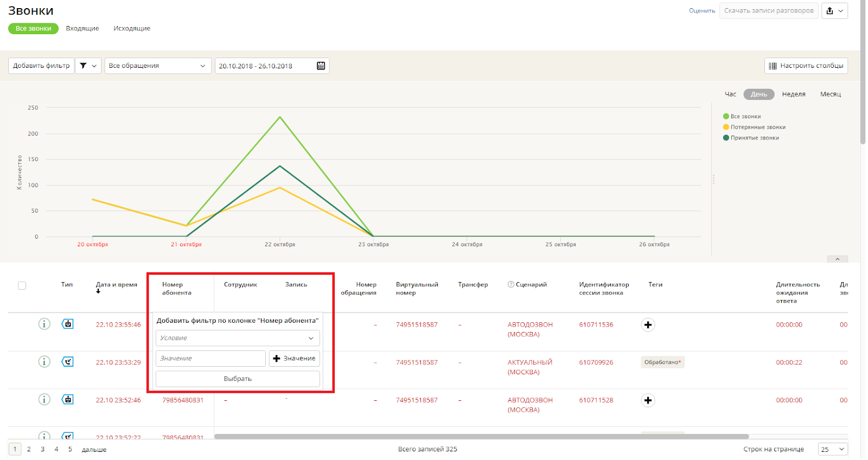
Task: Click the Номер абонента column header
Action: point(177,289)
